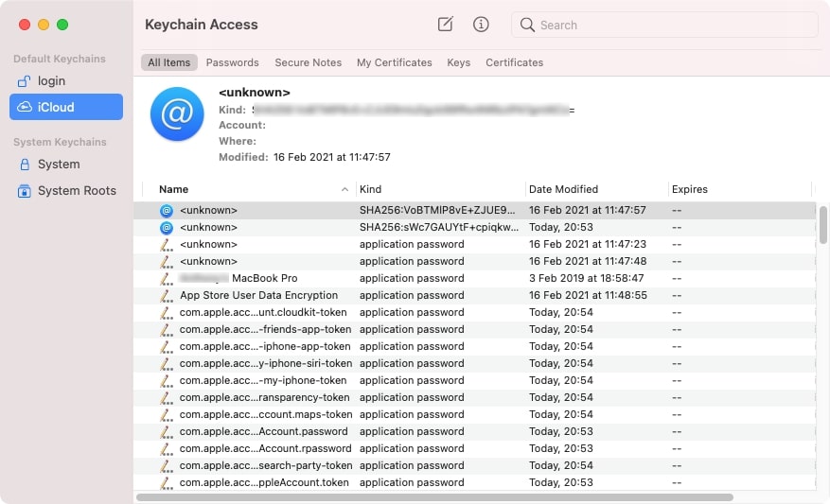Select the iCloud keychain
This screenshot has height=504, width=830.
(66, 107)
